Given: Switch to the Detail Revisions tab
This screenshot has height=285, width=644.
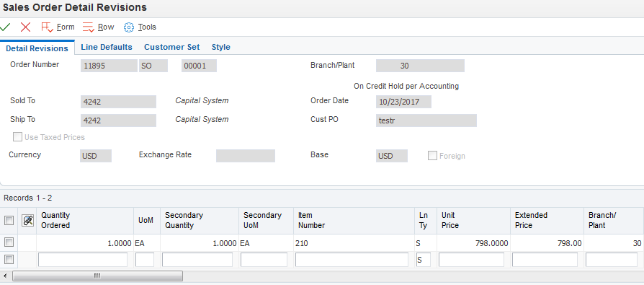Looking at the screenshot, I should [37, 48].
